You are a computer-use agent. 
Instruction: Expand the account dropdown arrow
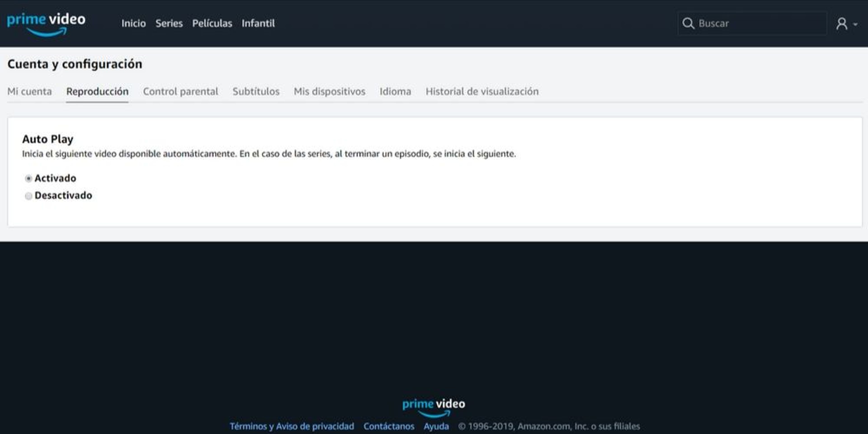click(855, 24)
